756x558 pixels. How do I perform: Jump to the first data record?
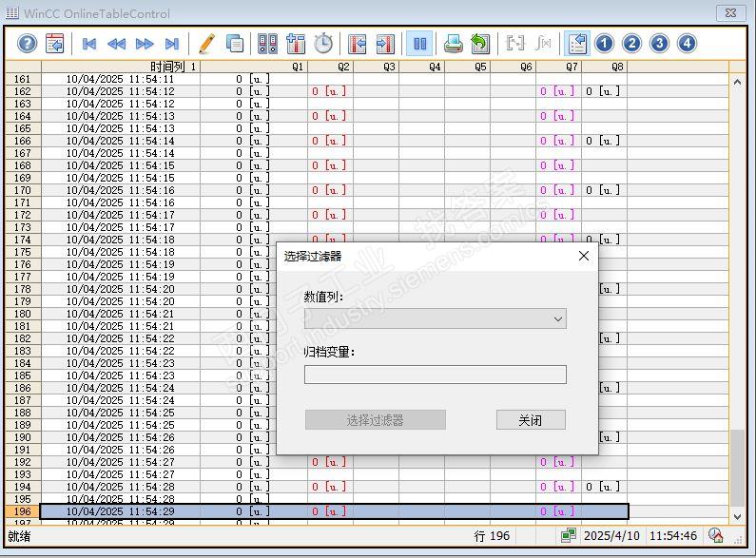89,44
